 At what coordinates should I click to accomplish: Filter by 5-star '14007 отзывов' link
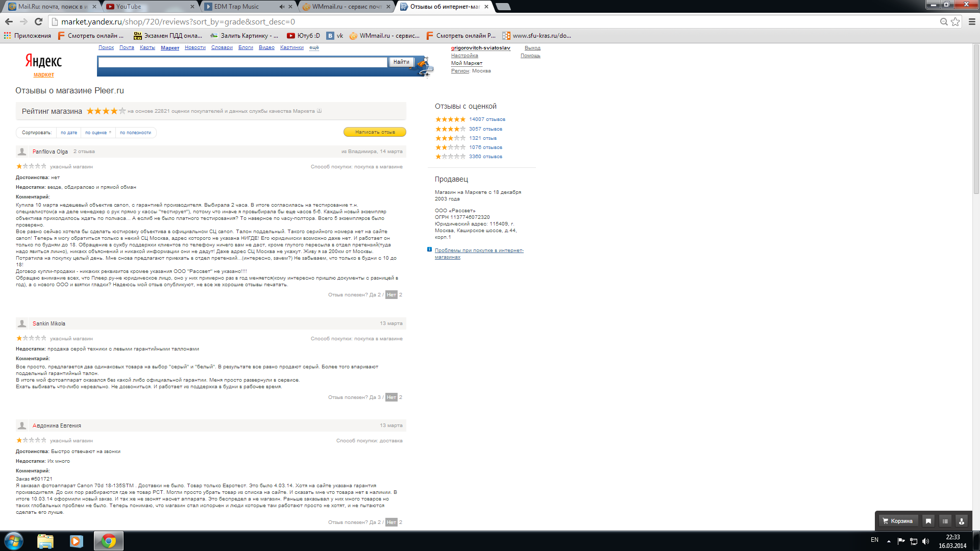click(x=487, y=119)
